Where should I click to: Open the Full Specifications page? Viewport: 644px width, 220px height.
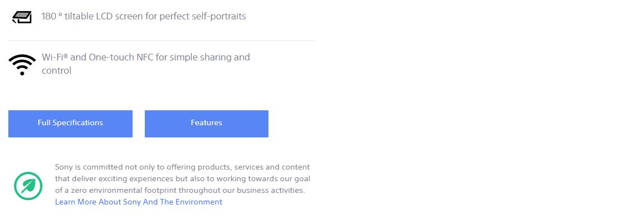tap(70, 124)
